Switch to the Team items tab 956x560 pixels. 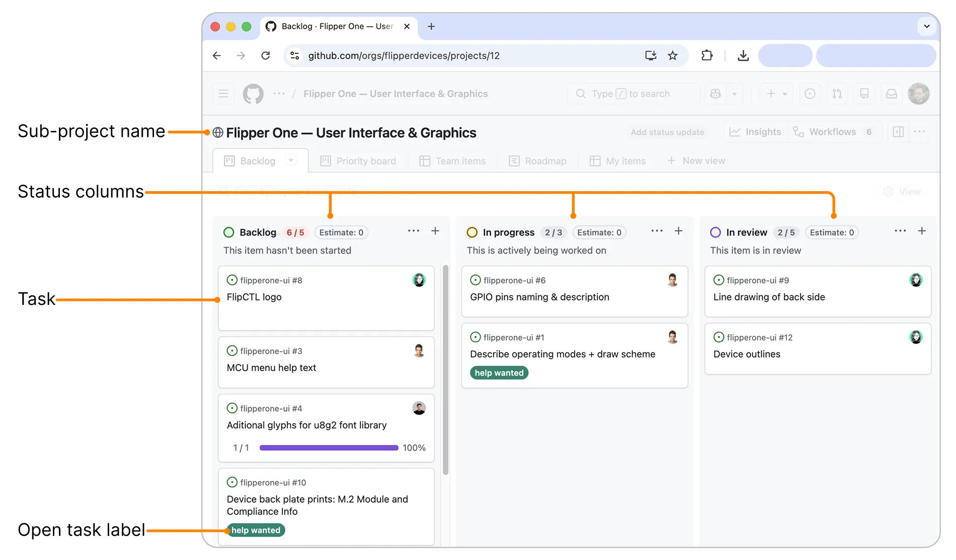tap(452, 161)
